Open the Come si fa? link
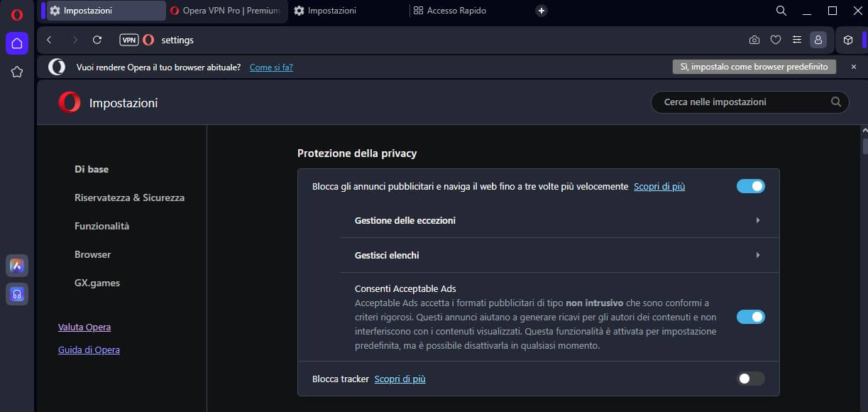868x412 pixels. point(271,67)
